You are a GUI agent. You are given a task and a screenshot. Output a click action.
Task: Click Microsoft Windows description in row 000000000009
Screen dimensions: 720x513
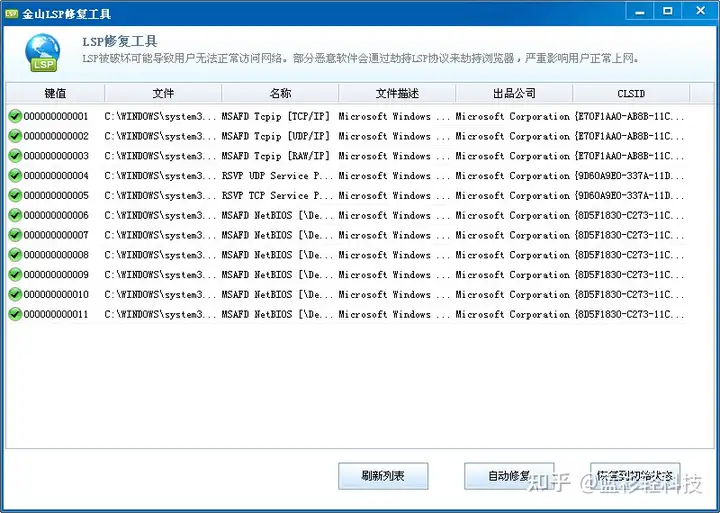394,274
